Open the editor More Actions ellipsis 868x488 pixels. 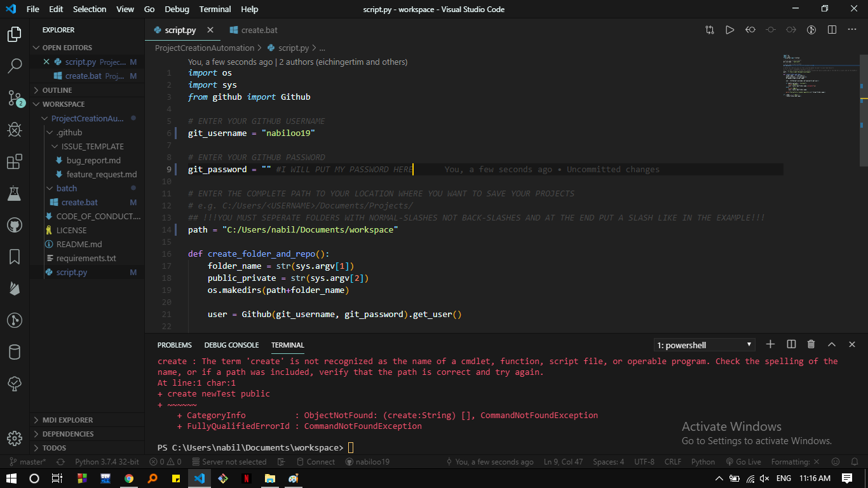click(852, 30)
